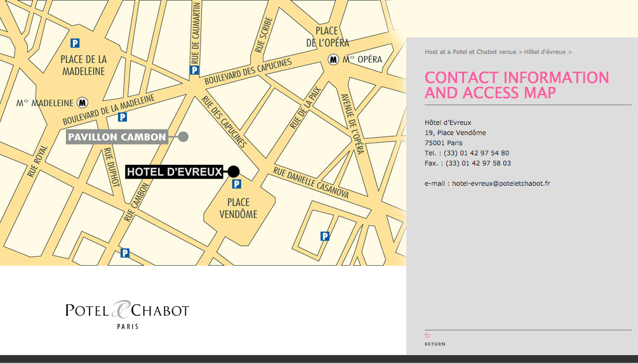Click the 'RUE ROYAL' street label
The width and height of the screenshot is (638, 364).
(x=37, y=161)
